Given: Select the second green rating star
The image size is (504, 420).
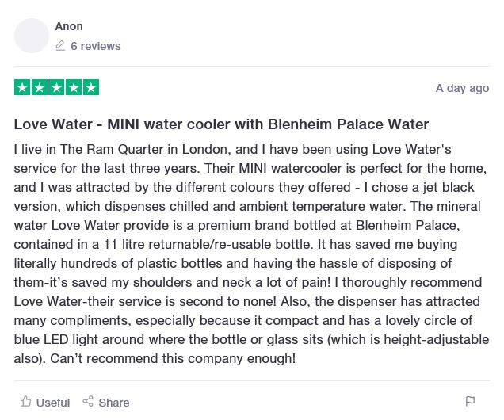Looking at the screenshot, I should 40,88.
